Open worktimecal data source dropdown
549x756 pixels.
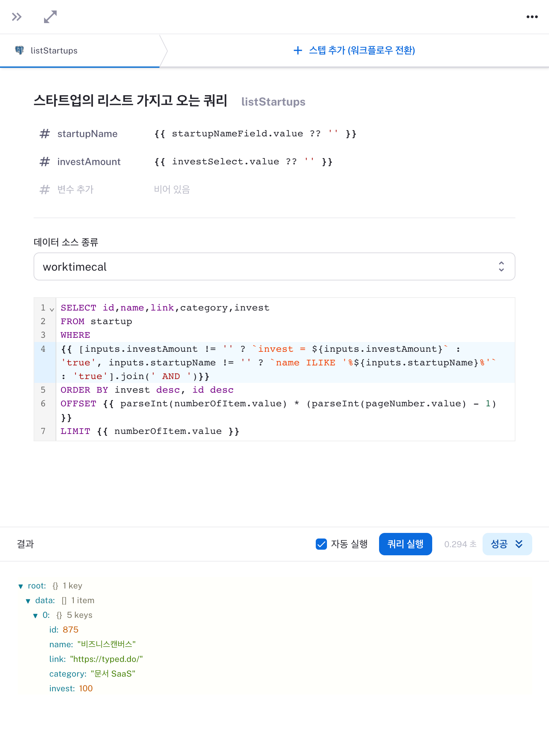click(274, 266)
